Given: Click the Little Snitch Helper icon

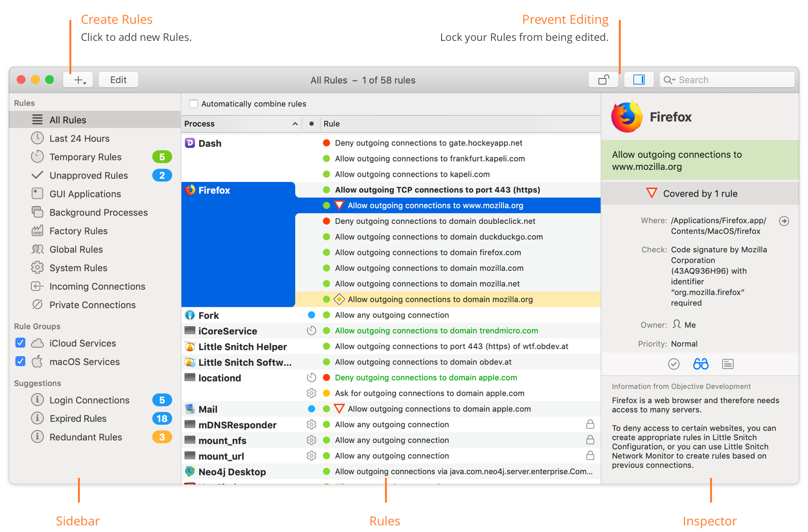Looking at the screenshot, I should [x=190, y=347].
